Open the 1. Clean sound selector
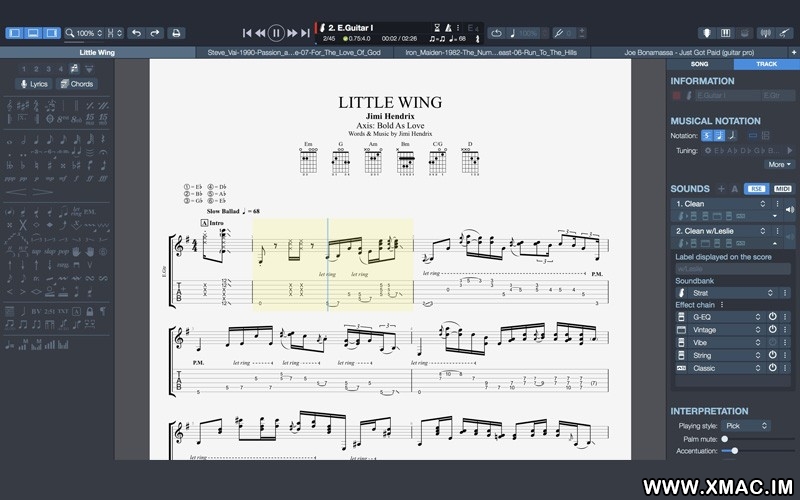This screenshot has width=800, height=500. pos(721,204)
